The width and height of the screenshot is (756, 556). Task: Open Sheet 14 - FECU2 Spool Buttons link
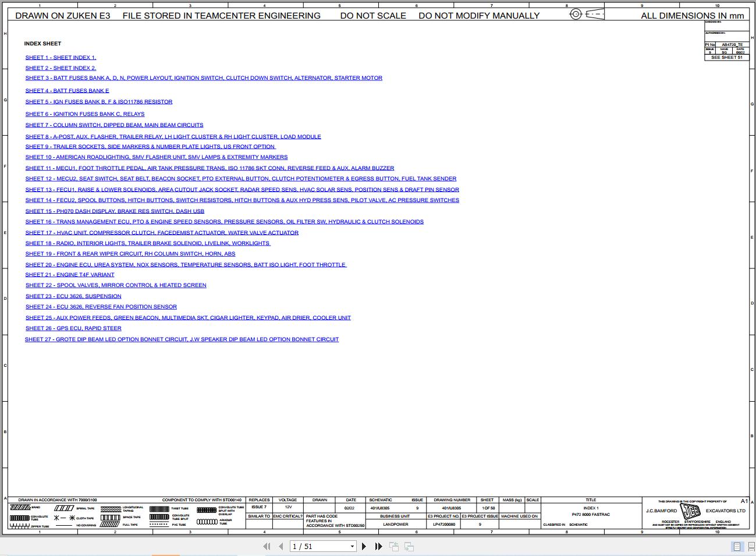click(x=242, y=200)
